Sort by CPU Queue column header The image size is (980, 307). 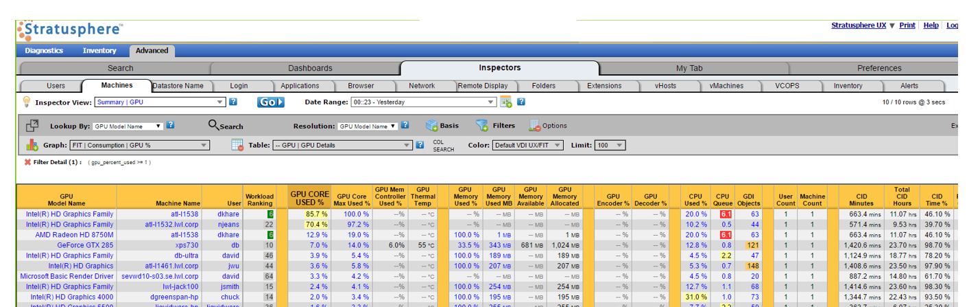pos(721,199)
